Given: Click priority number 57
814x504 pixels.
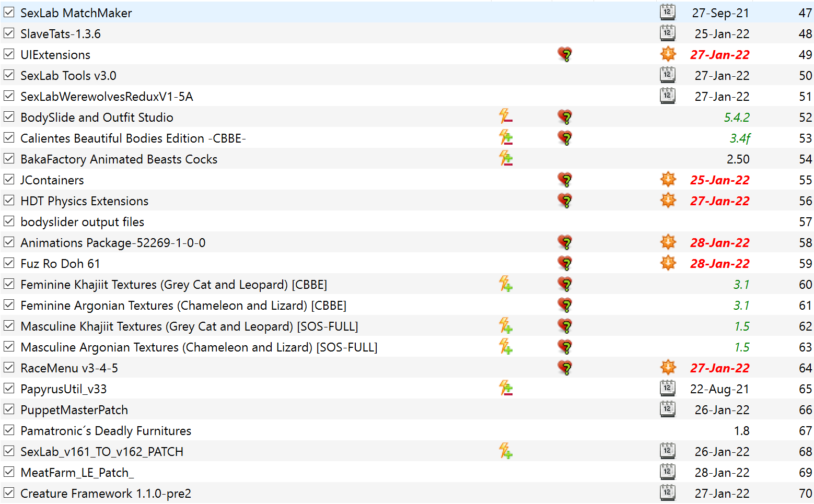Looking at the screenshot, I should coord(805,222).
